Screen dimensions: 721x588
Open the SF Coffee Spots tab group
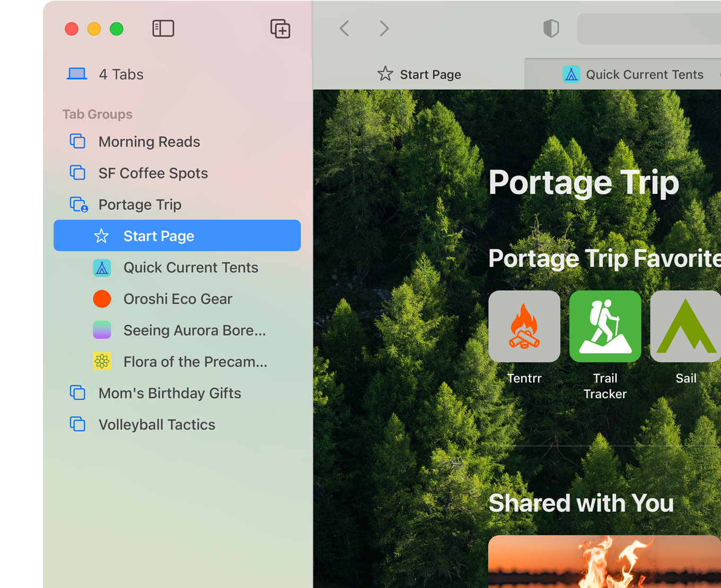coord(153,173)
